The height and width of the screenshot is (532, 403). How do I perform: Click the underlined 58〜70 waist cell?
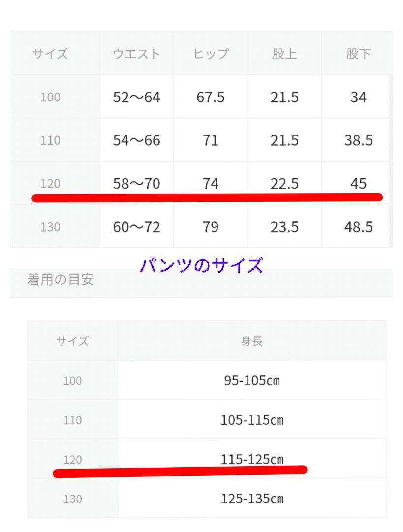coord(137,183)
